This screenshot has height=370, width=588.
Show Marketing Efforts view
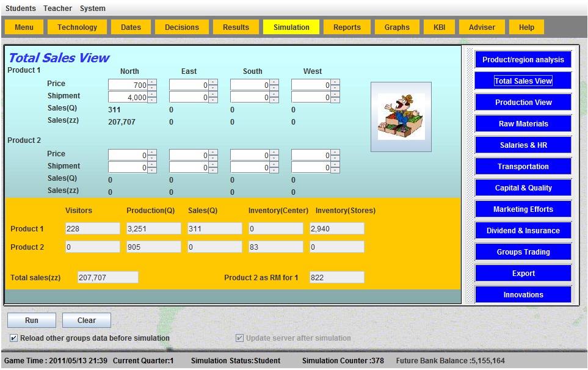point(523,209)
